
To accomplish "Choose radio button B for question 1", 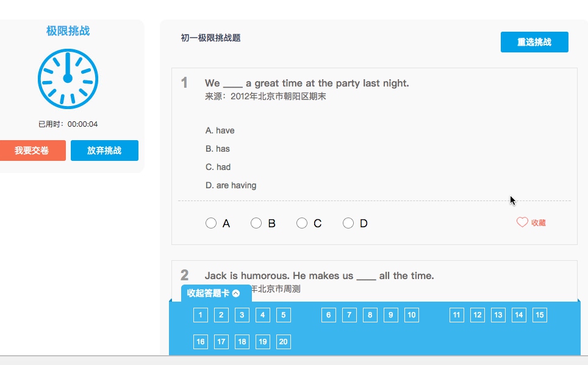I will click(x=256, y=223).
